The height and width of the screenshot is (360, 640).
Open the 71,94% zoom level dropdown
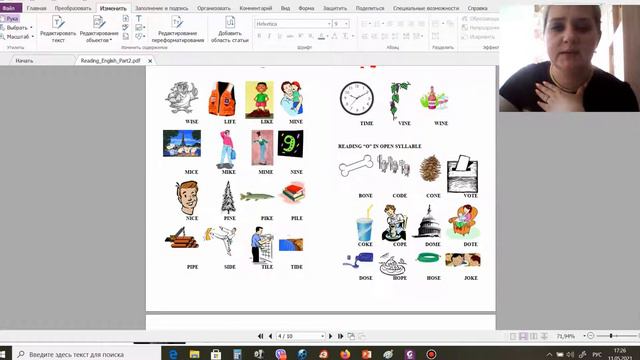[584, 336]
